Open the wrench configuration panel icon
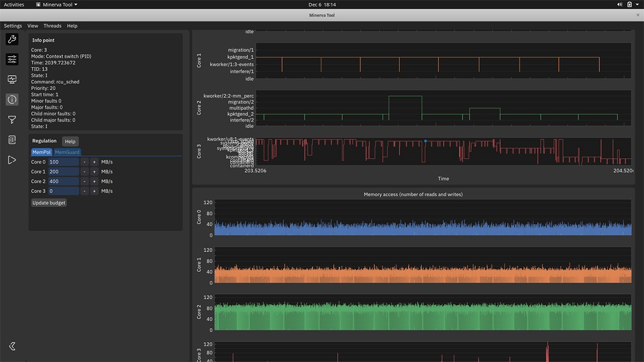 (12, 39)
